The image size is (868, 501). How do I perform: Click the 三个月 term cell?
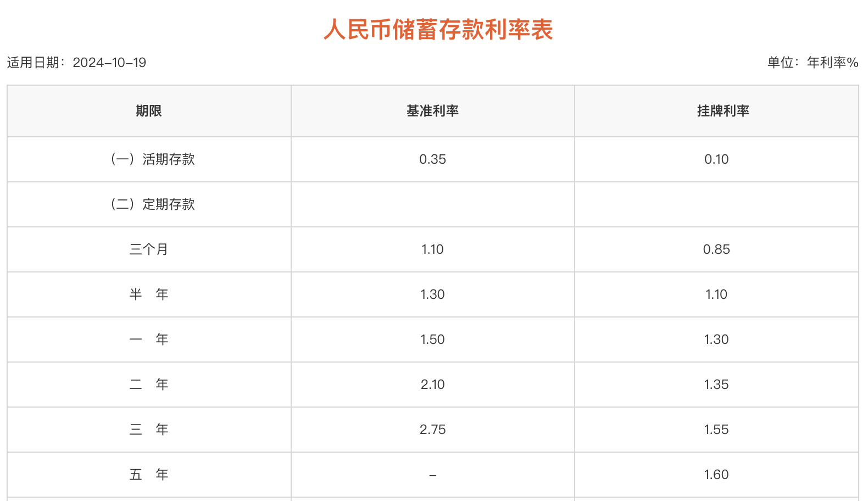tap(149, 249)
